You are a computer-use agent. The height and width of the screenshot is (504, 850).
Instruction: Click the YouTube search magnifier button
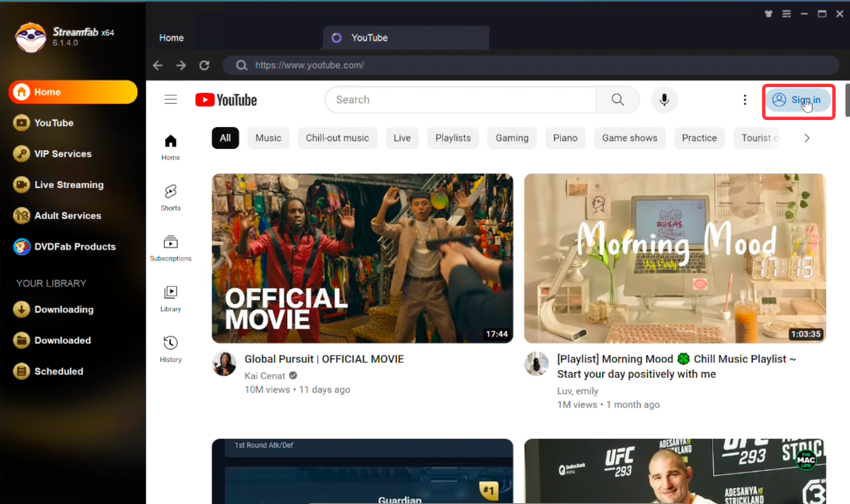click(618, 100)
